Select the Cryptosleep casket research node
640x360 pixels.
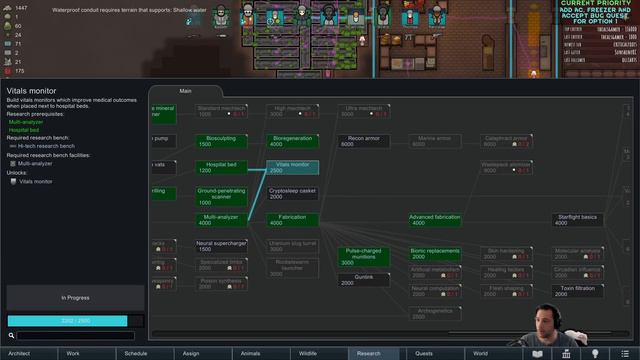(293, 193)
